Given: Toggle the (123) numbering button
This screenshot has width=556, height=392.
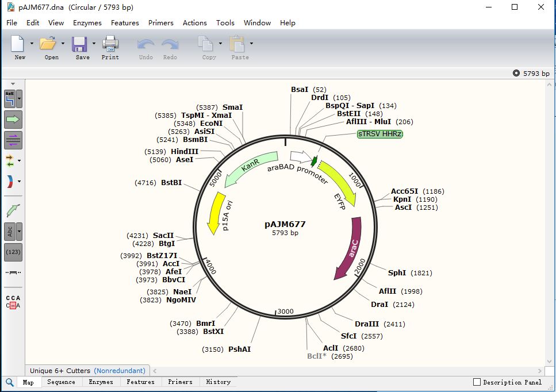Looking at the screenshot, I should pyautogui.click(x=13, y=252).
